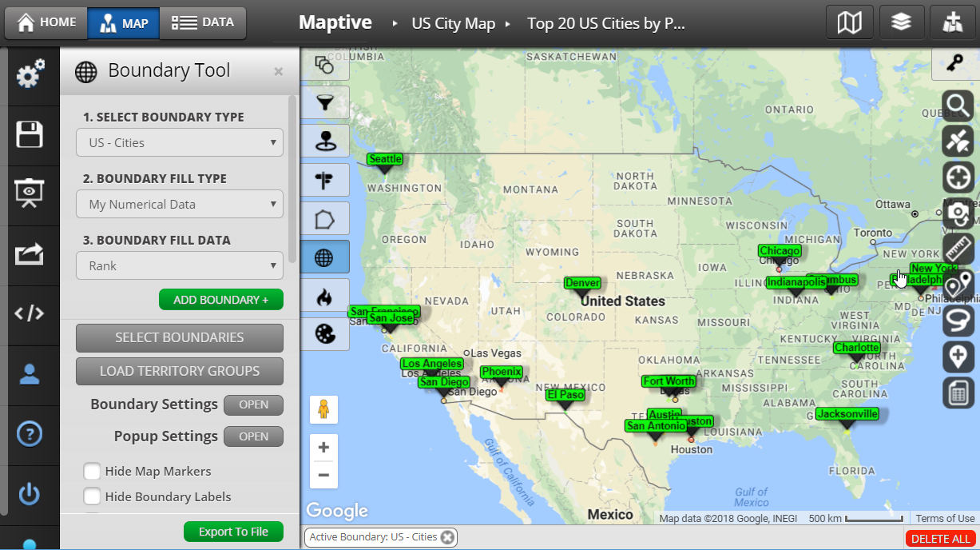The width and height of the screenshot is (980, 550).
Task: Open Popup Settings with OPEN button
Action: 253,436
